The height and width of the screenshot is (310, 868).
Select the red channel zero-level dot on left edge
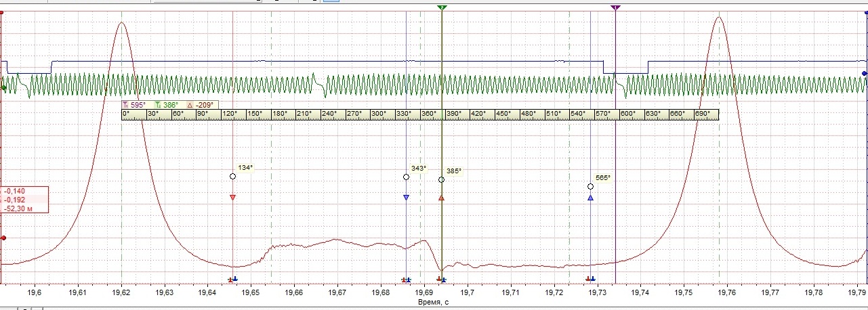(3, 238)
